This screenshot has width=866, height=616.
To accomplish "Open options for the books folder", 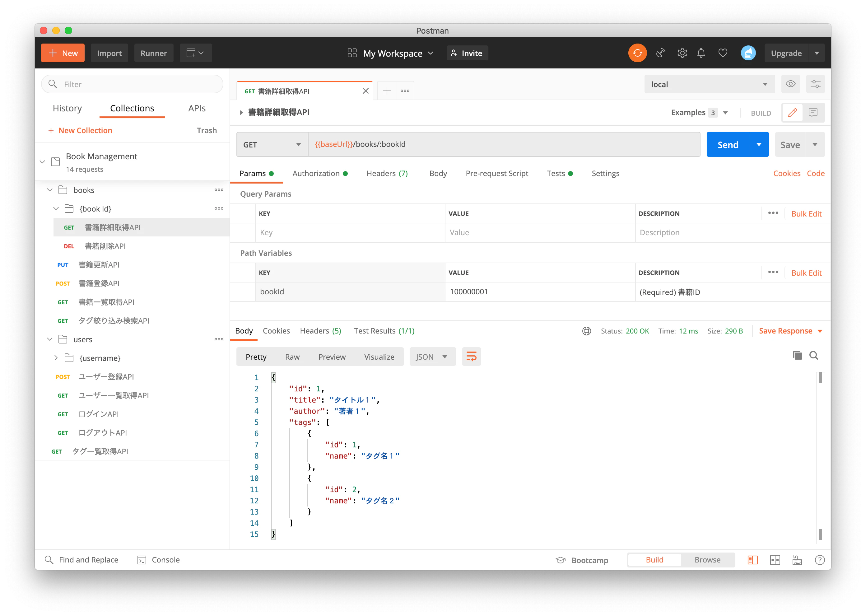I will coord(219,190).
